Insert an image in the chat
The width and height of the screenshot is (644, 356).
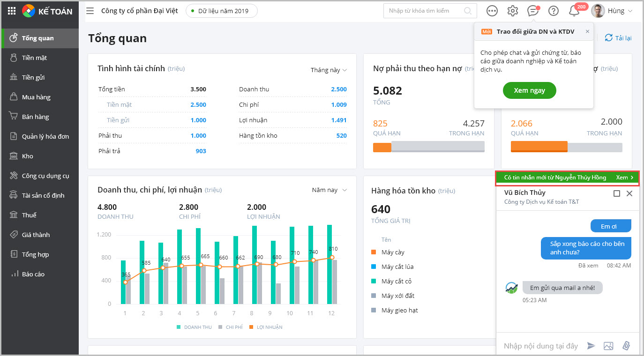608,346
